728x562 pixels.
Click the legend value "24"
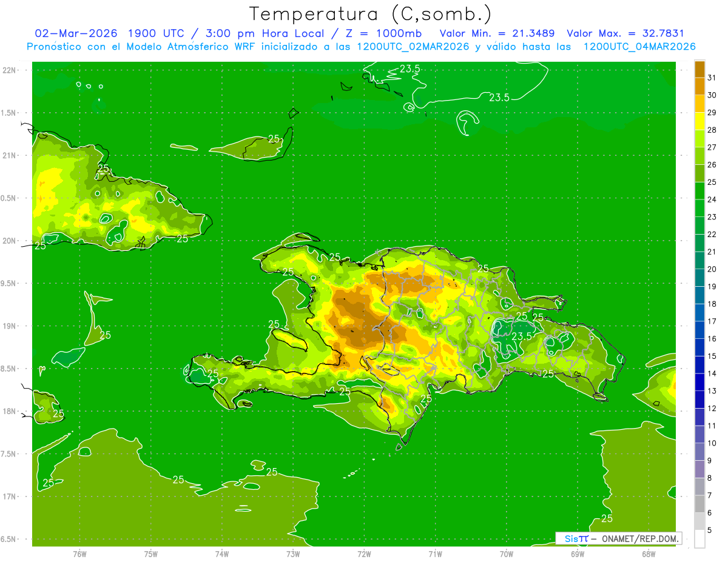[712, 199]
